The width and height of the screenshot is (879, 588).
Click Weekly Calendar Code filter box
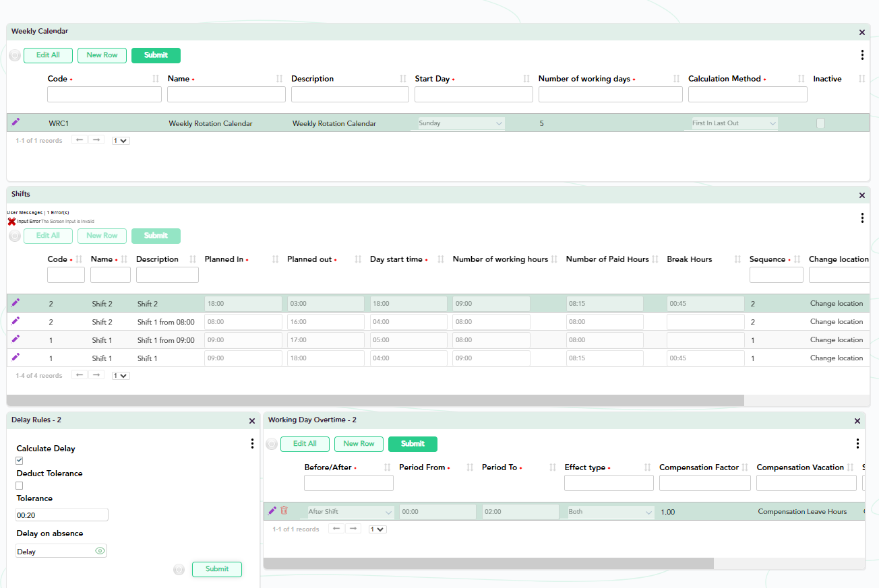pyautogui.click(x=104, y=94)
